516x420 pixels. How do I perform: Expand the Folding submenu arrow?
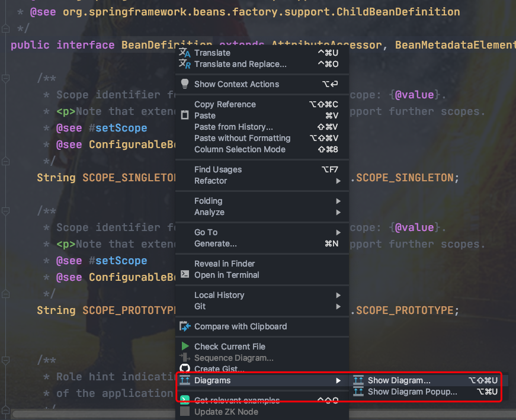338,201
